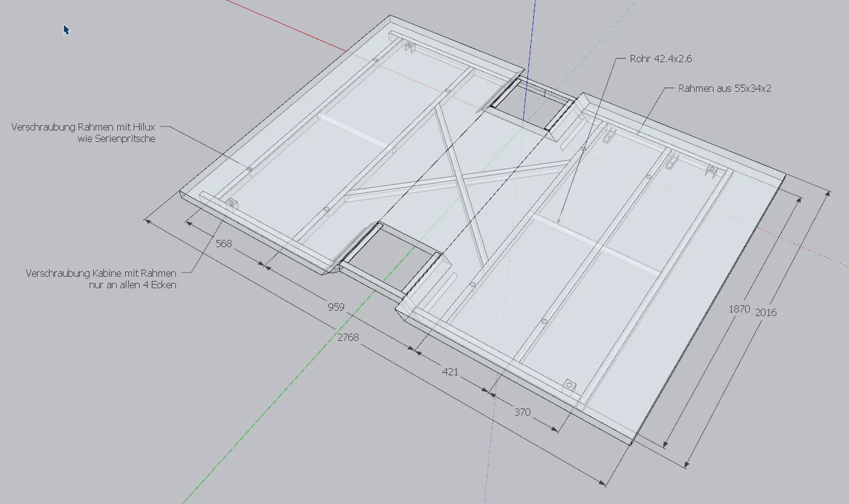Select the 568 dimension label
Image resolution: width=849 pixels, height=504 pixels.
click(x=224, y=244)
